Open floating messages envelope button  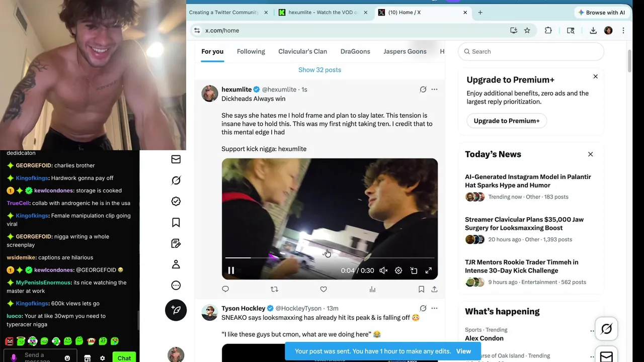606,356
